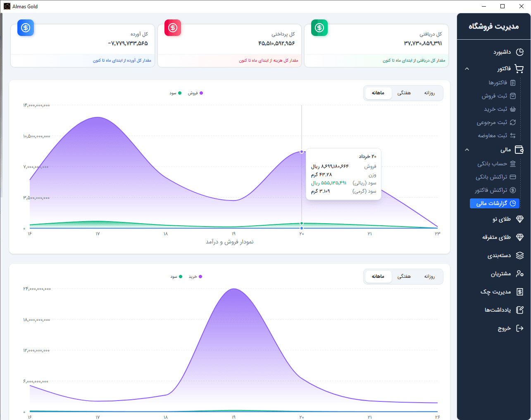Viewport: 531px width, 420px height.
Task: Click the خروج logout icon
Action: [x=520, y=328]
